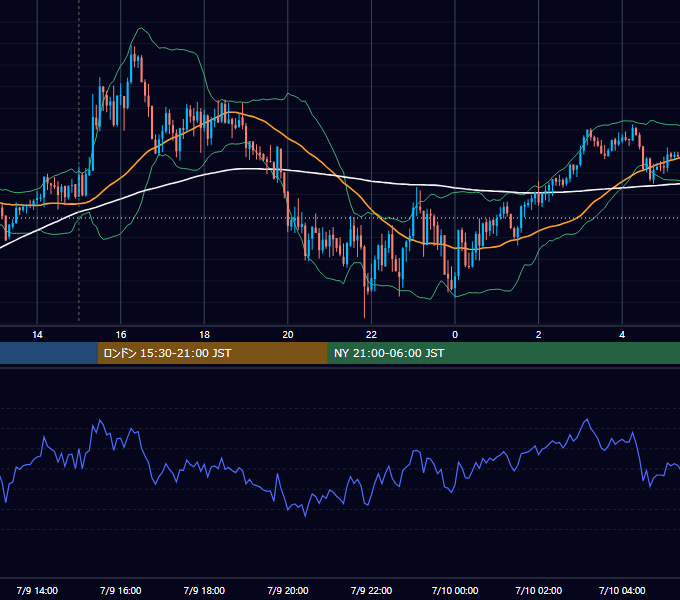Click the 2 hour axis label
The height and width of the screenshot is (600, 680).
[x=539, y=335]
